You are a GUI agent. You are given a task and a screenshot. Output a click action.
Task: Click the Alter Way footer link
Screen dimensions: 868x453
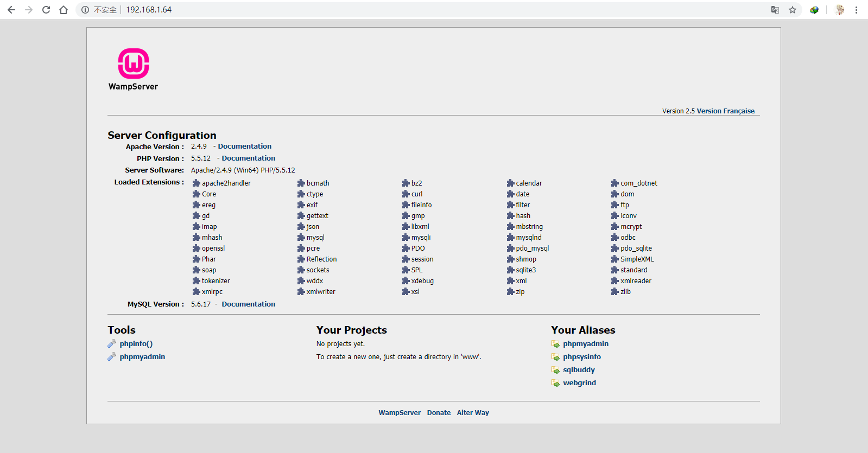[x=473, y=413]
